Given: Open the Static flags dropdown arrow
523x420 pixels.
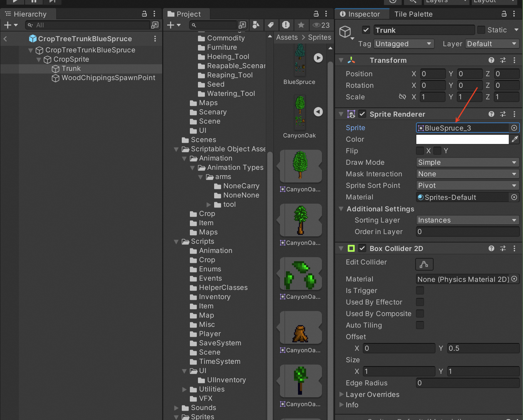Looking at the screenshot, I should 516,30.
